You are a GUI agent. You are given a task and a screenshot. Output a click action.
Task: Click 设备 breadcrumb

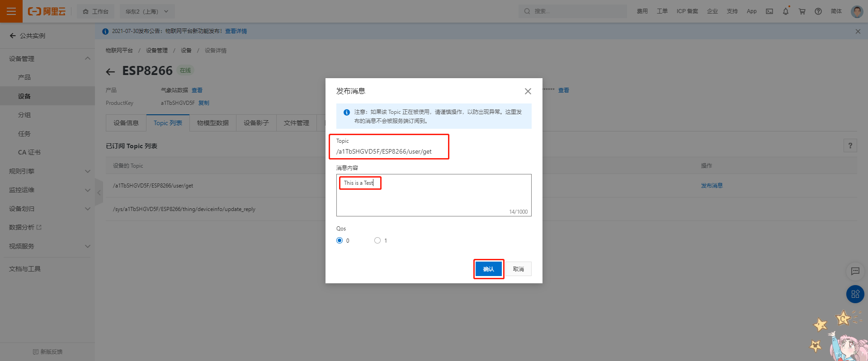186,51
